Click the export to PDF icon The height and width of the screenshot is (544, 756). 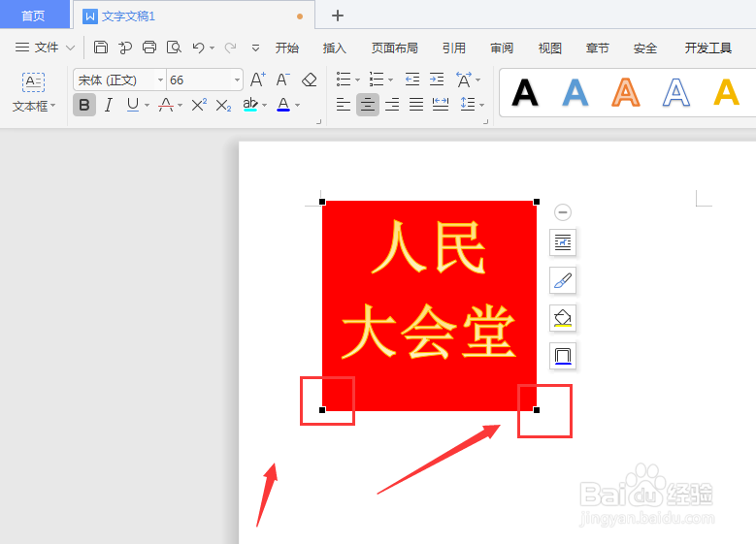click(x=125, y=48)
